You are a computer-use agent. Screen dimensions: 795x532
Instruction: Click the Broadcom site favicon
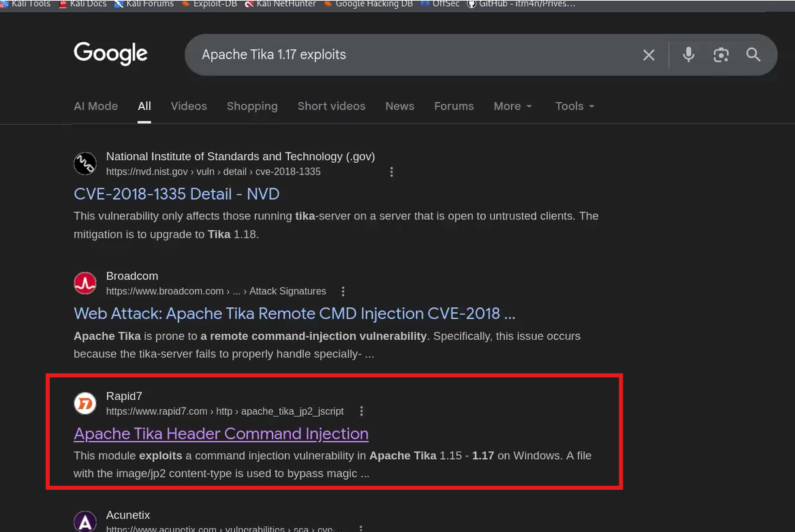(84, 283)
